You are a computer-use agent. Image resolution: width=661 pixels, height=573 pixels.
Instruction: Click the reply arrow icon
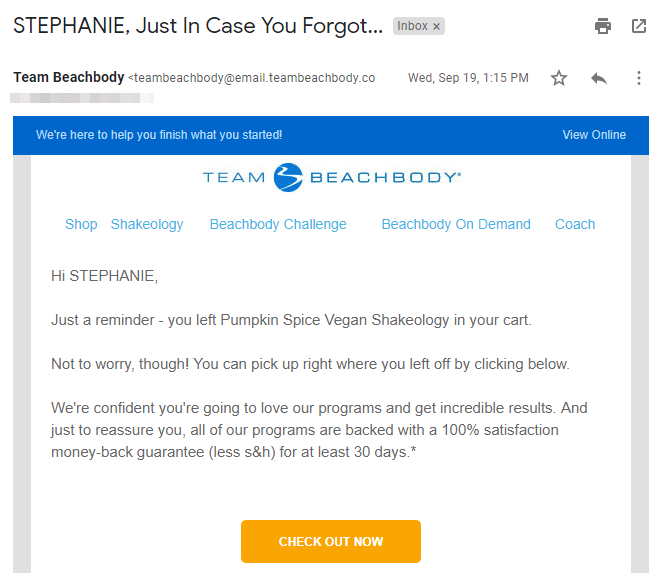pos(599,78)
